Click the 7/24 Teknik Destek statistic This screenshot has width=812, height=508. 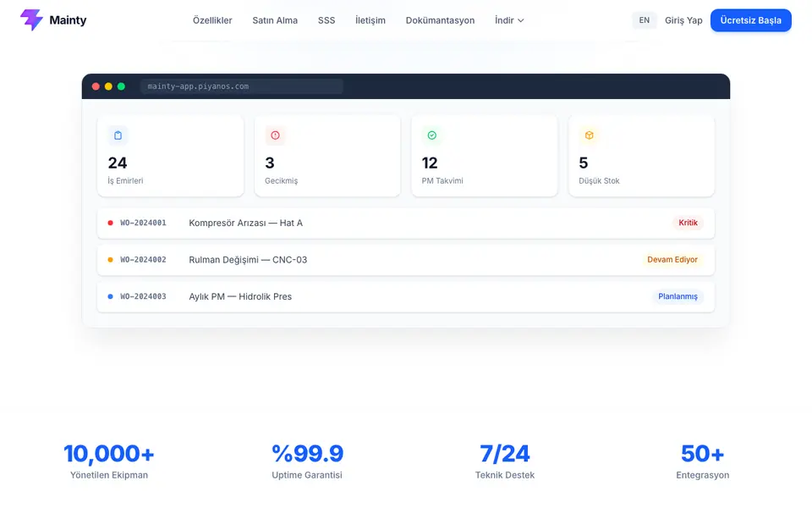coord(505,461)
